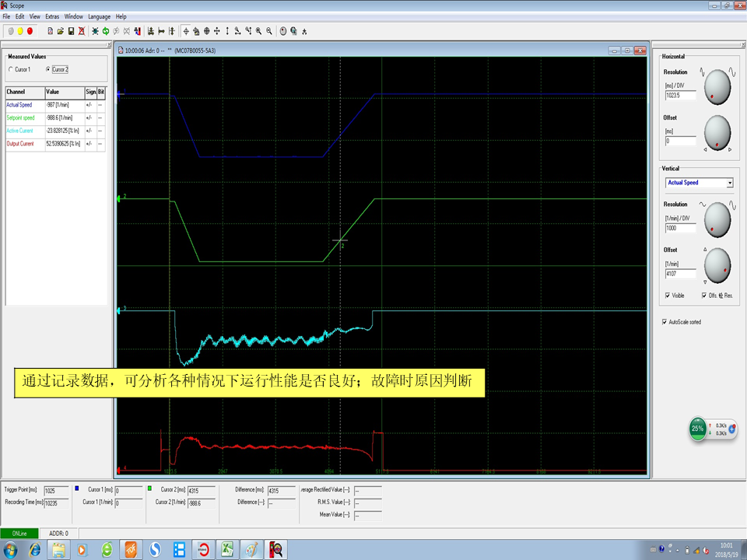Viewport: 747px width, 560px height.
Task: Click the horizontal Resolution ms/DIV input field
Action: point(680,96)
